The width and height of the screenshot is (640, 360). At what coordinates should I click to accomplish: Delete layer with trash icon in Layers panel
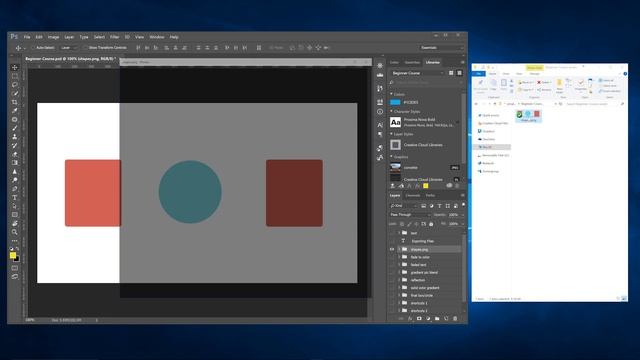click(456, 319)
